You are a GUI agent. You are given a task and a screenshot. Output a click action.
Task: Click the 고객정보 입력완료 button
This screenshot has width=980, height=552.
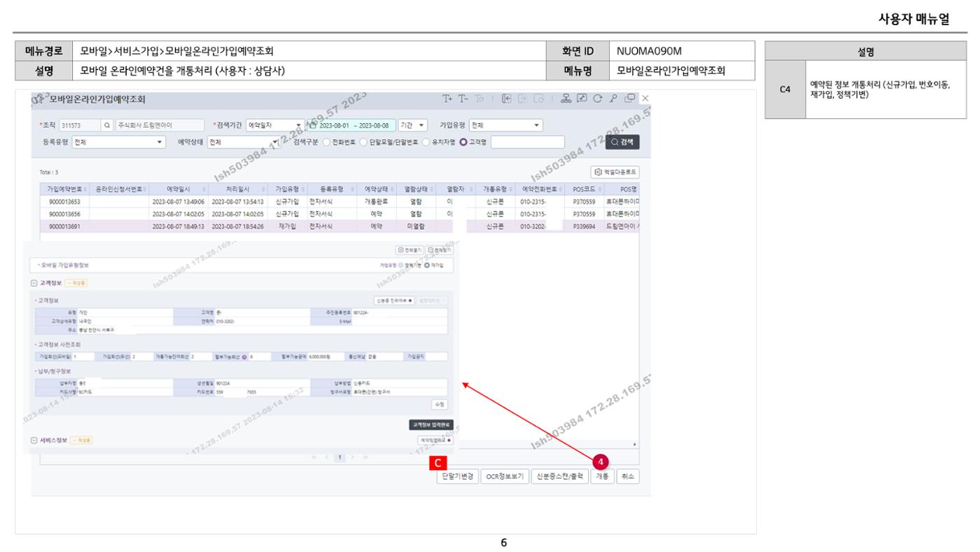(431, 424)
